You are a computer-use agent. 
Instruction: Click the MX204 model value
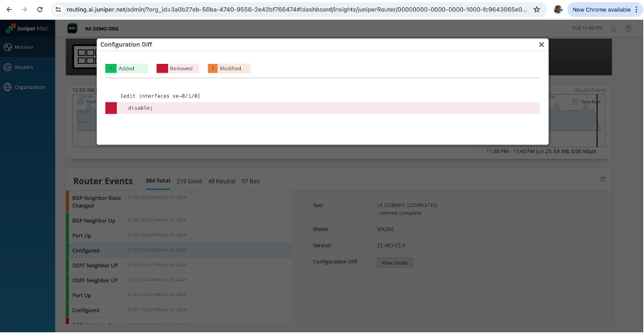(x=385, y=230)
